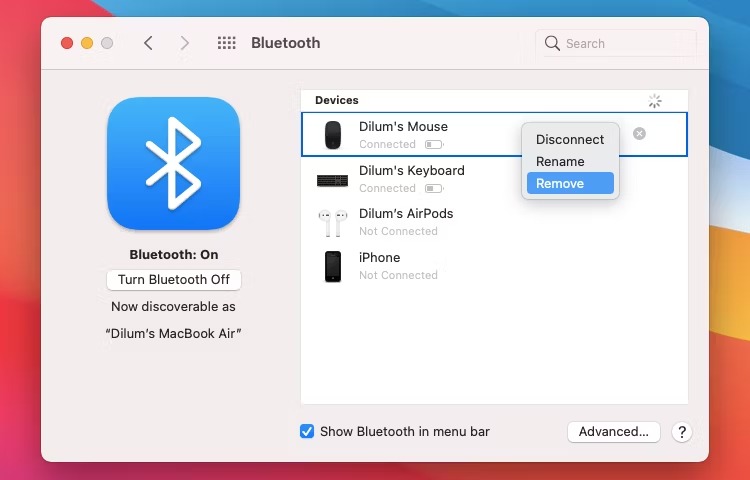
Task: Turn Bluetooth Off
Action: 174,280
